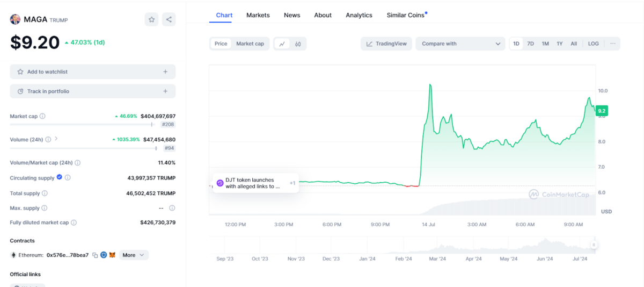The image size is (644, 287).
Task: Click the 11.40% Volume/Market cap value
Action: pos(166,163)
